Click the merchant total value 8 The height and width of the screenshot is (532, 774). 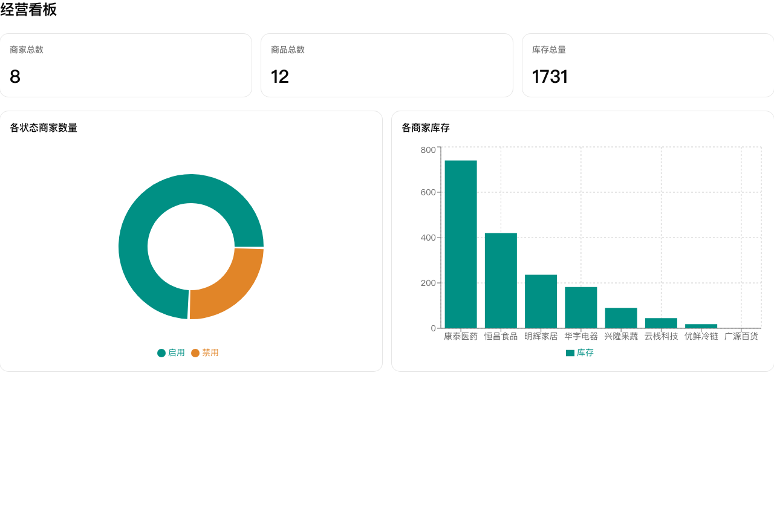[x=15, y=77]
